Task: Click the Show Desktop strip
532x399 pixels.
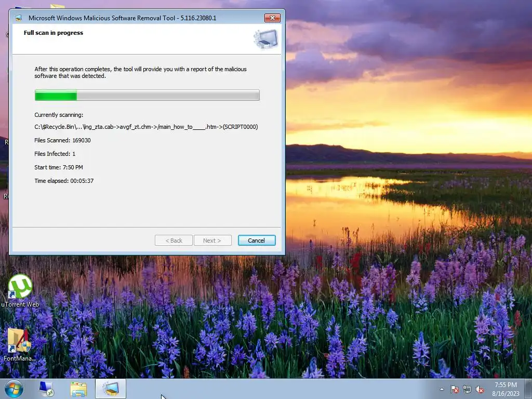Action: (x=528, y=389)
